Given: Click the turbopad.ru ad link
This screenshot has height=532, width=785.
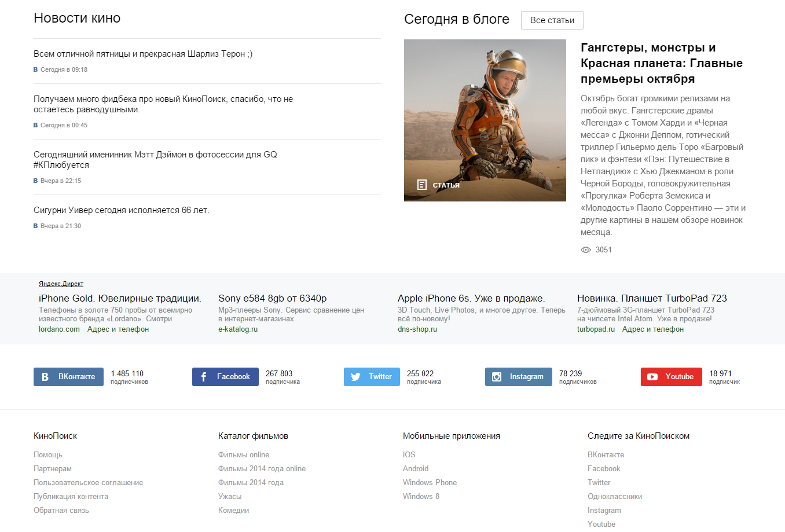Looking at the screenshot, I should [x=596, y=329].
